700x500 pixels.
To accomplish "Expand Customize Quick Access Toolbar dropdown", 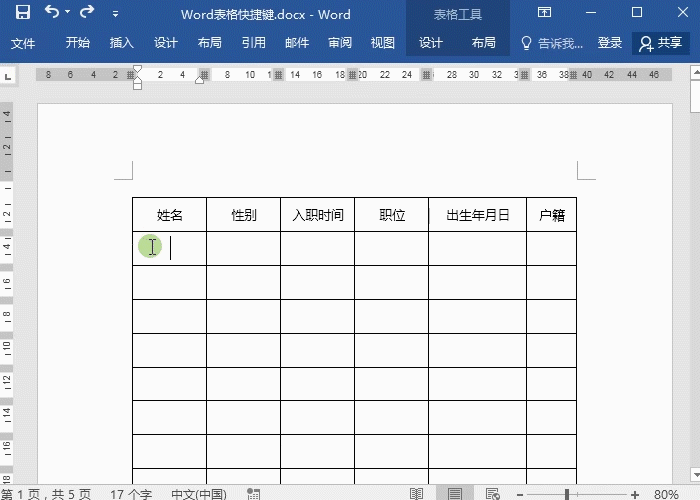I will click(x=115, y=14).
